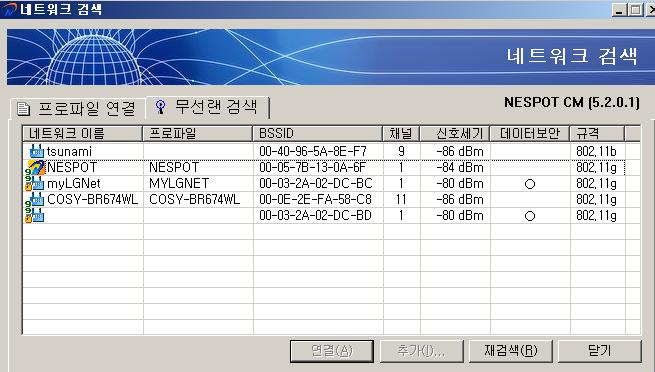Click security circle in the 00-03-2A-02-DC-BD row

tap(530, 216)
